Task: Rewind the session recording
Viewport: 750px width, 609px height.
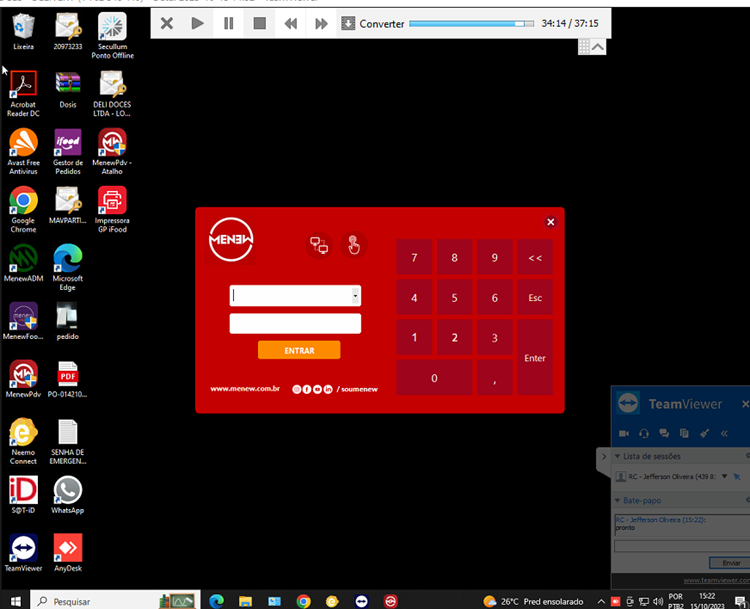Action: (290, 23)
